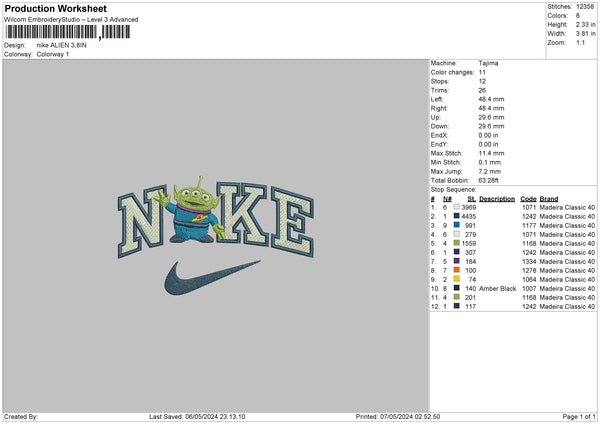600x424 pixels.
Task: Pick the purple swatch in stop row 7
Action: 457,261
